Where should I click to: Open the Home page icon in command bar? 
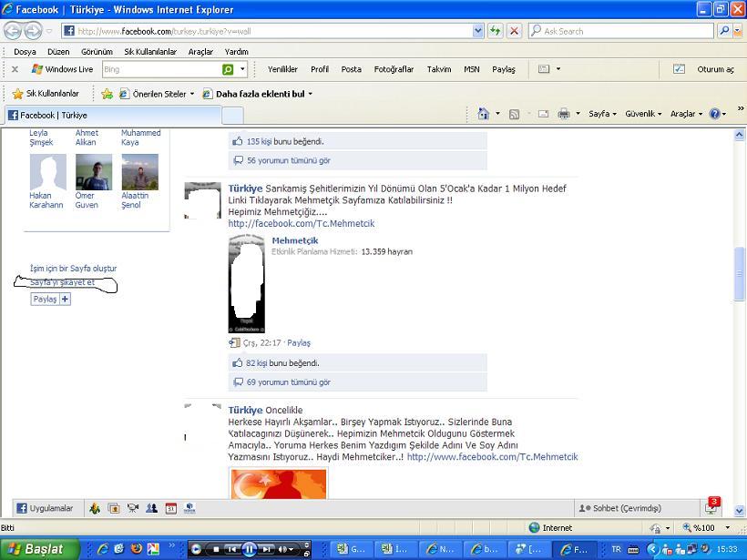click(484, 114)
